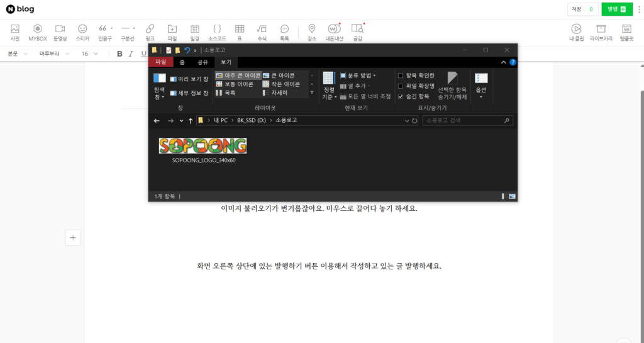Open the 톡톡 chat icon

click(284, 33)
